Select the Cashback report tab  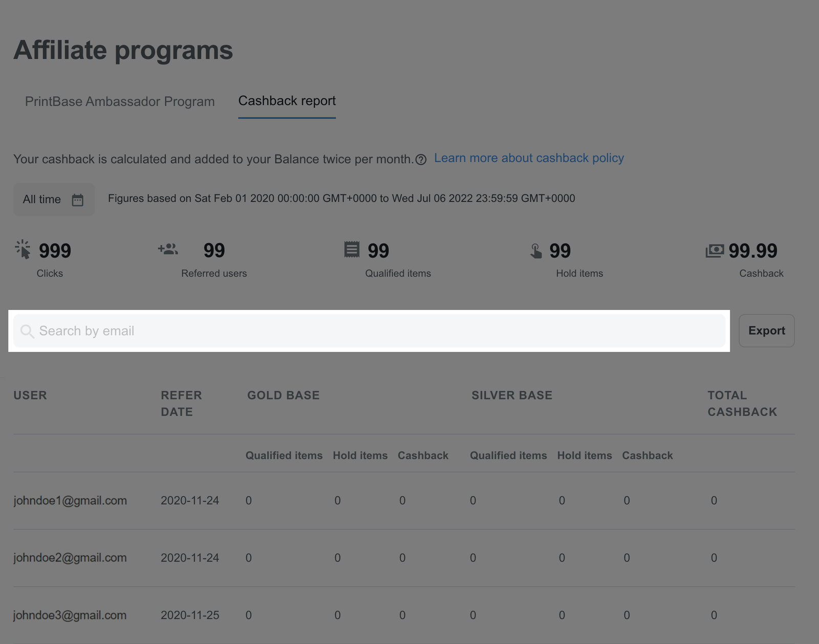(287, 101)
